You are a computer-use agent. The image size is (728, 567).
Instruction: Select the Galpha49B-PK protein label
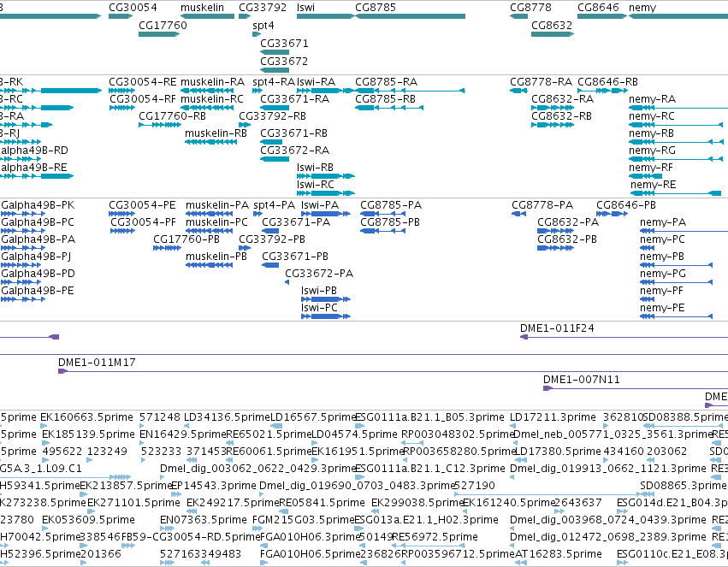(38, 205)
